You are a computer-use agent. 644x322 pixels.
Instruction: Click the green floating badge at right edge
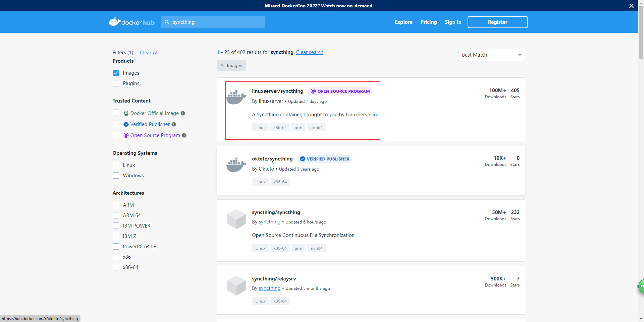641,286
